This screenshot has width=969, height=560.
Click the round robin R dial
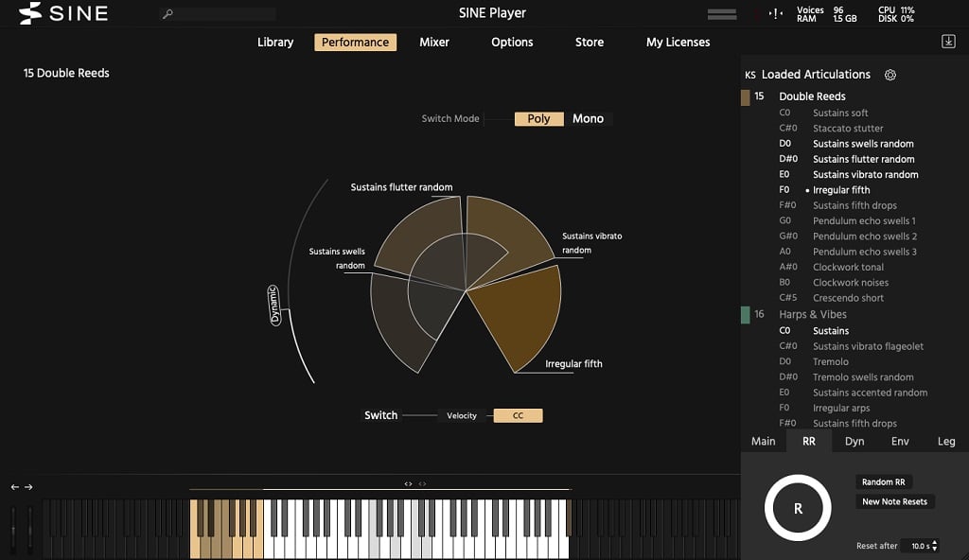click(798, 508)
